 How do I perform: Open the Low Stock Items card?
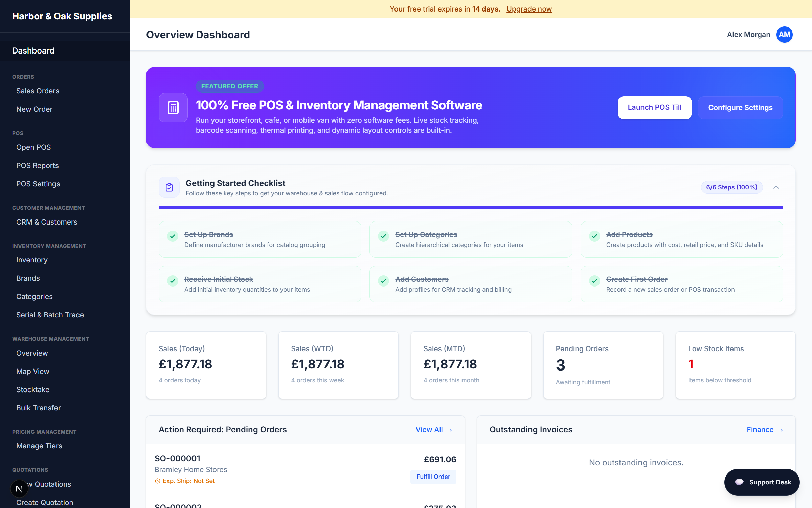tap(736, 365)
